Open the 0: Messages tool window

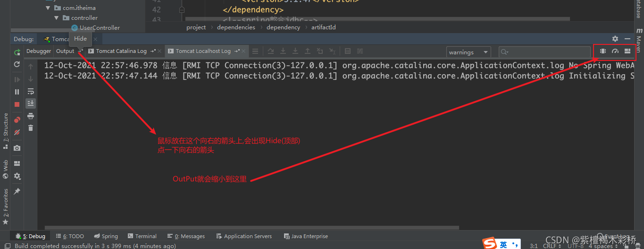tap(186, 236)
